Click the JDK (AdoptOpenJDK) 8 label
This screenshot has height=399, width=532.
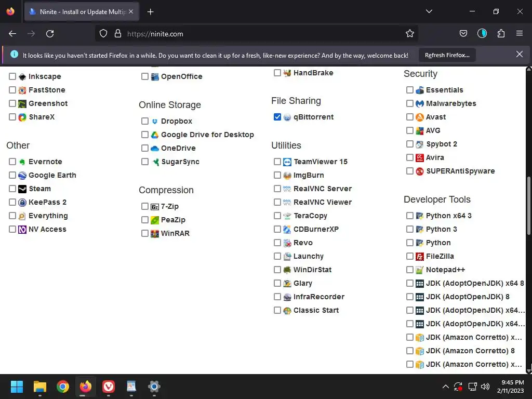(468, 297)
